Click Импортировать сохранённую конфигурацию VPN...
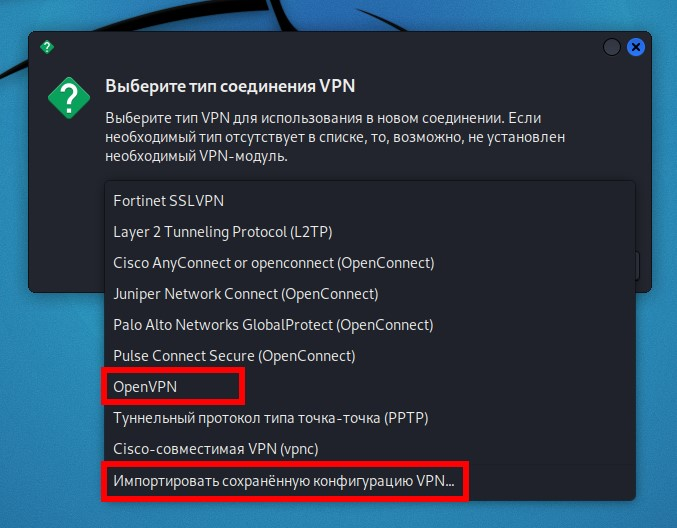The image size is (677, 528). pyautogui.click(x=370, y=481)
